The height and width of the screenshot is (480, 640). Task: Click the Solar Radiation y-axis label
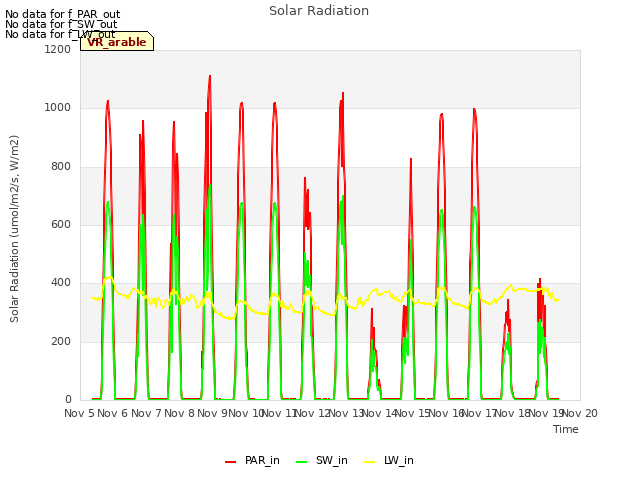click(14, 229)
